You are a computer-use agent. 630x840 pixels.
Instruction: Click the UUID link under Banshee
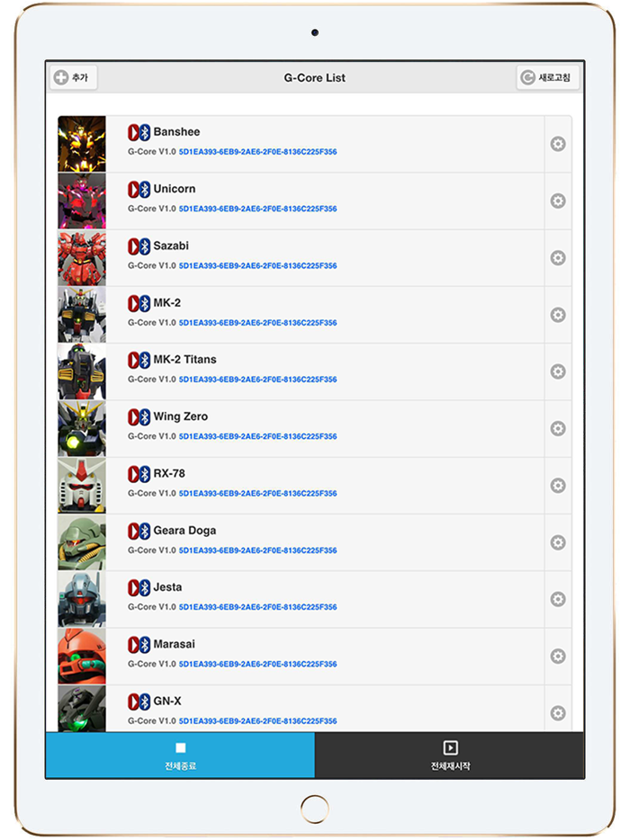258,152
